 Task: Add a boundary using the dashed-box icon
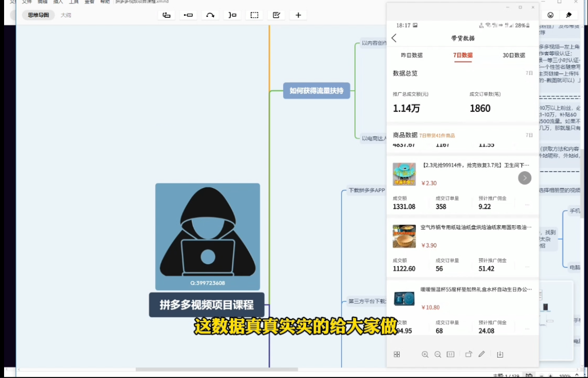[254, 15]
